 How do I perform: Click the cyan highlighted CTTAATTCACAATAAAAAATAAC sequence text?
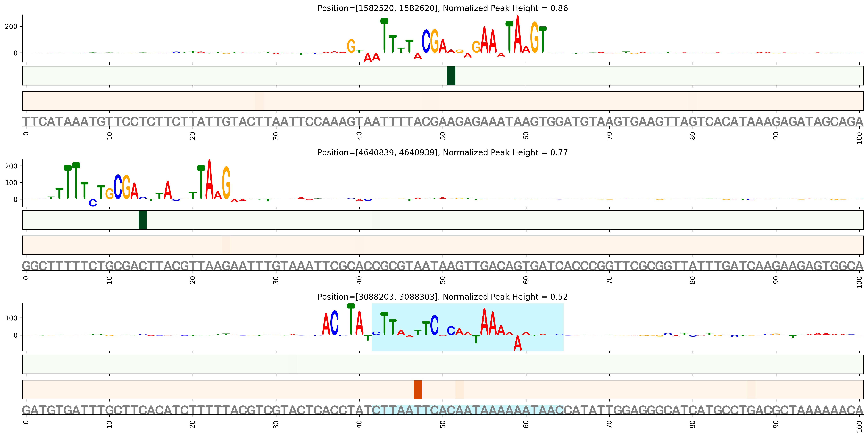(x=467, y=410)
